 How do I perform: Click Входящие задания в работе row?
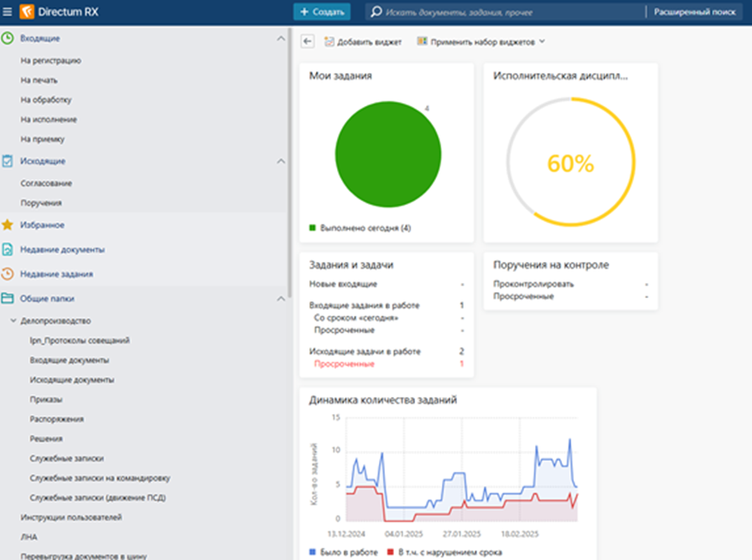click(x=387, y=305)
